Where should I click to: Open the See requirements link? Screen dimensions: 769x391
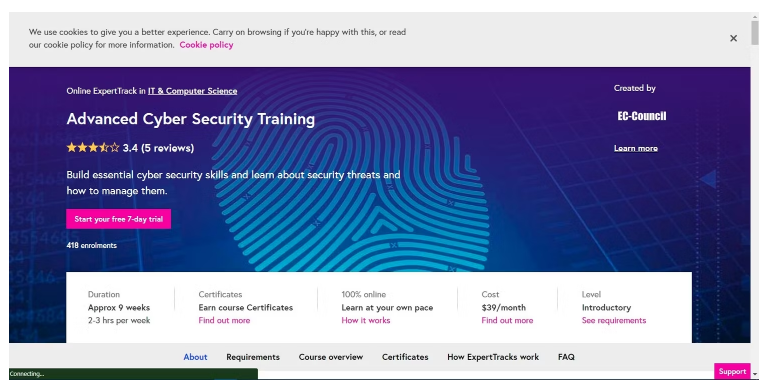tap(614, 320)
